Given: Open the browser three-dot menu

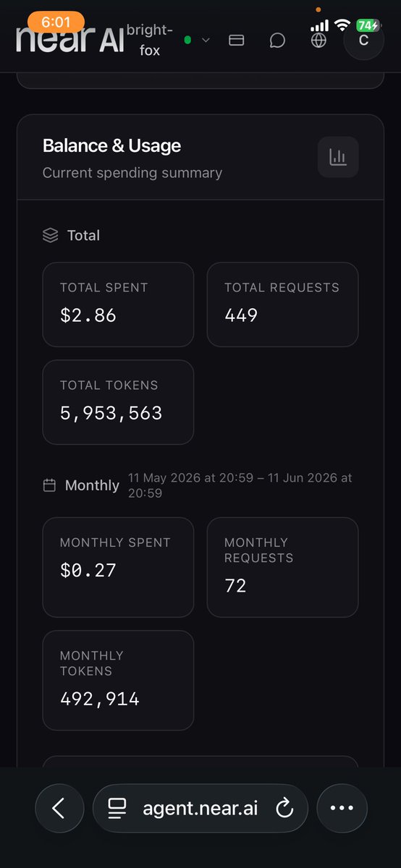Looking at the screenshot, I should (342, 809).
